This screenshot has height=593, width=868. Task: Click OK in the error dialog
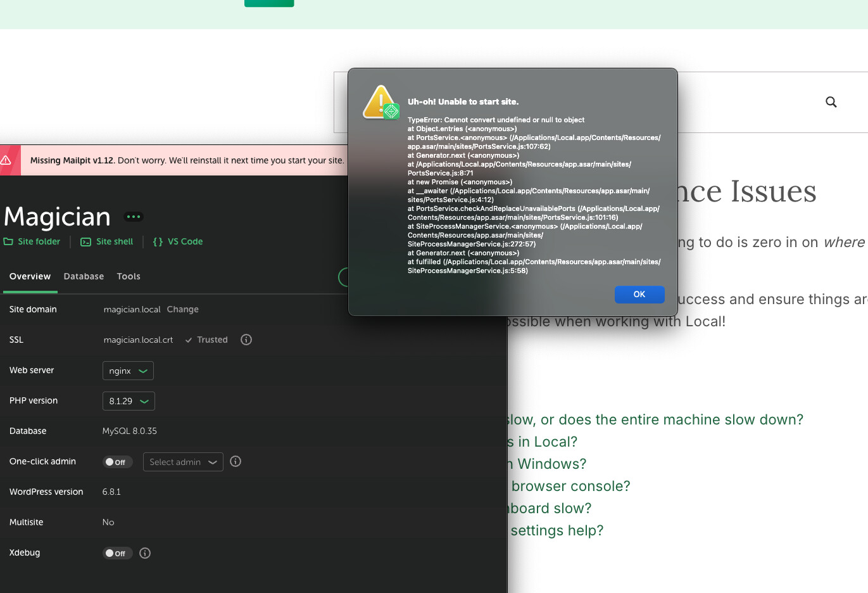coord(639,295)
